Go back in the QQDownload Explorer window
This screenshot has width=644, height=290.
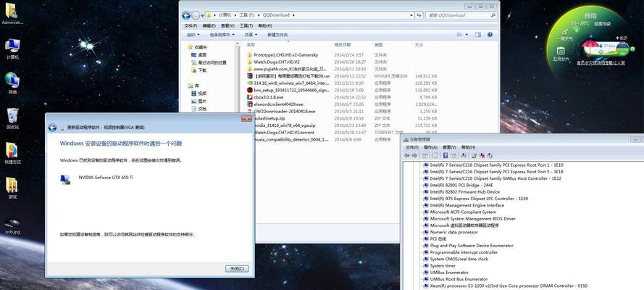[186, 16]
